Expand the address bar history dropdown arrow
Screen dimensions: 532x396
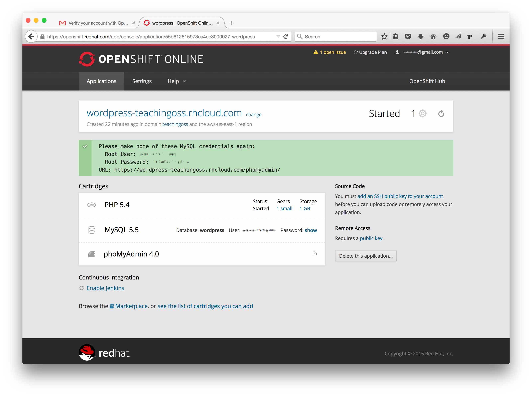278,37
